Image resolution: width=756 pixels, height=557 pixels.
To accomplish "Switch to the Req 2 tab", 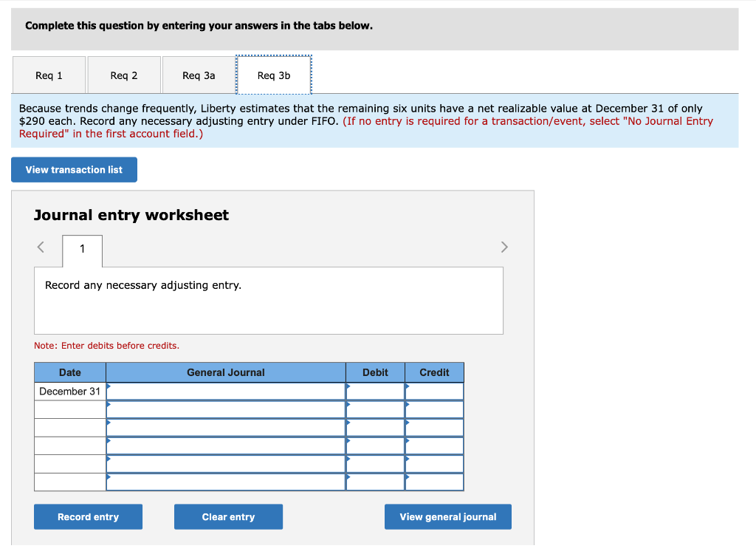I will 124,75.
